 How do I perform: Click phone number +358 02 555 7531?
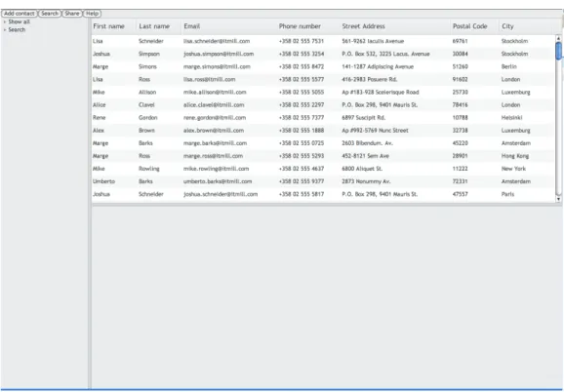pyautogui.click(x=302, y=41)
